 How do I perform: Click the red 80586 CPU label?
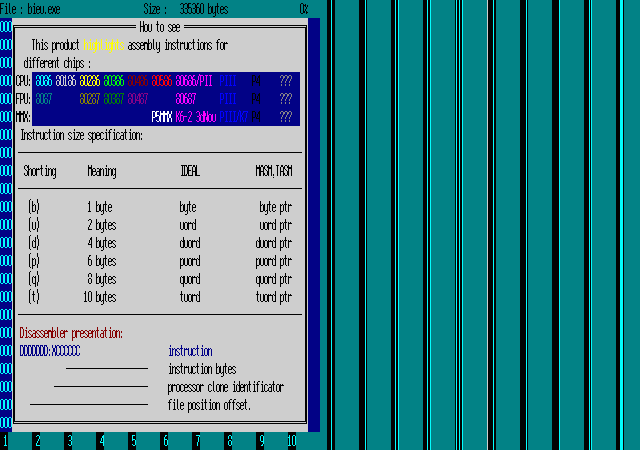(161, 81)
